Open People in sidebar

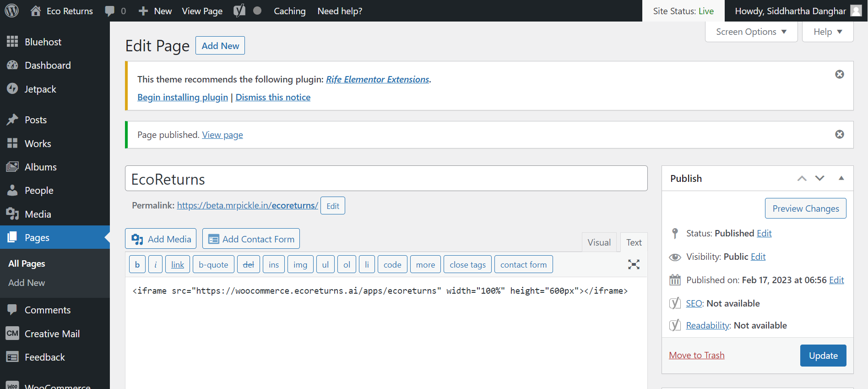pos(55,190)
